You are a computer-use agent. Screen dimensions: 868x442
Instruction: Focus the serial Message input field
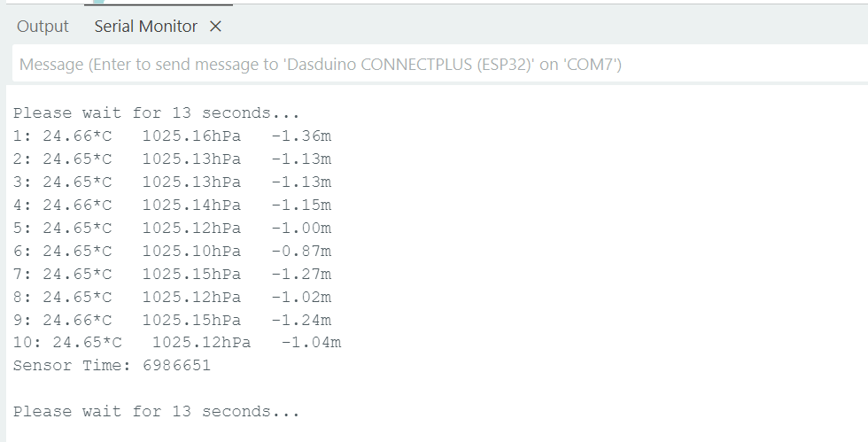coord(434,65)
